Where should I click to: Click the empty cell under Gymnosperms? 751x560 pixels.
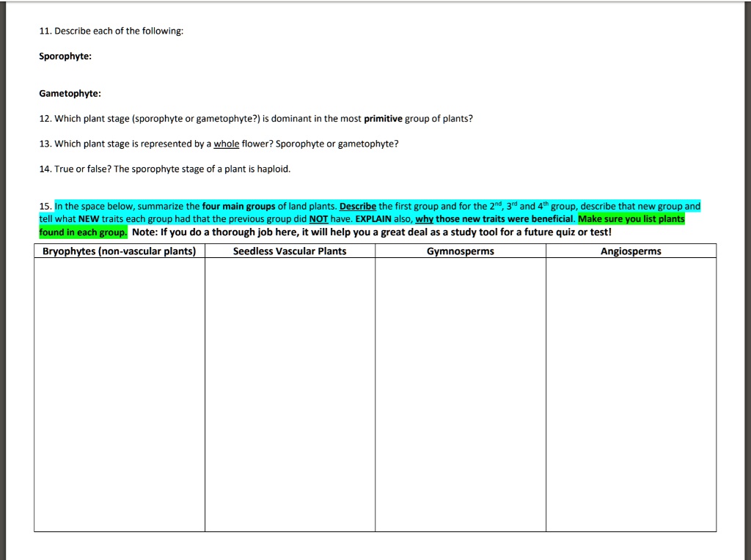click(x=461, y=394)
